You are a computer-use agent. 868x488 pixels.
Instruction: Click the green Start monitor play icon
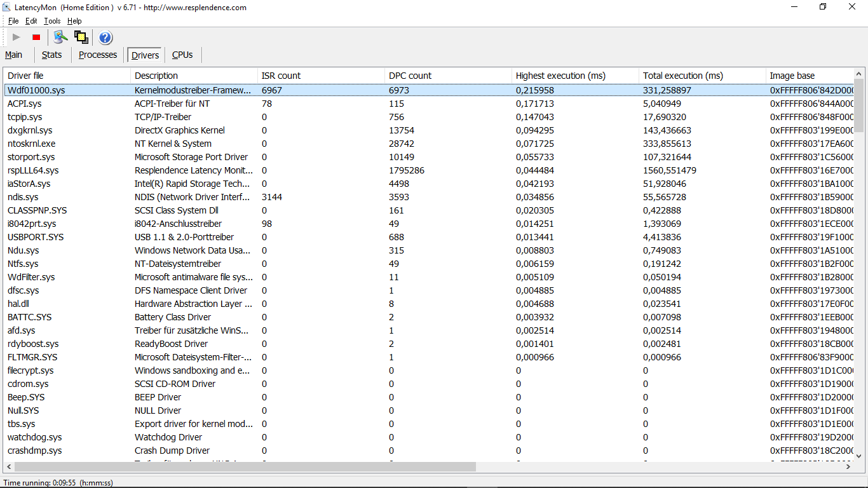coord(17,37)
